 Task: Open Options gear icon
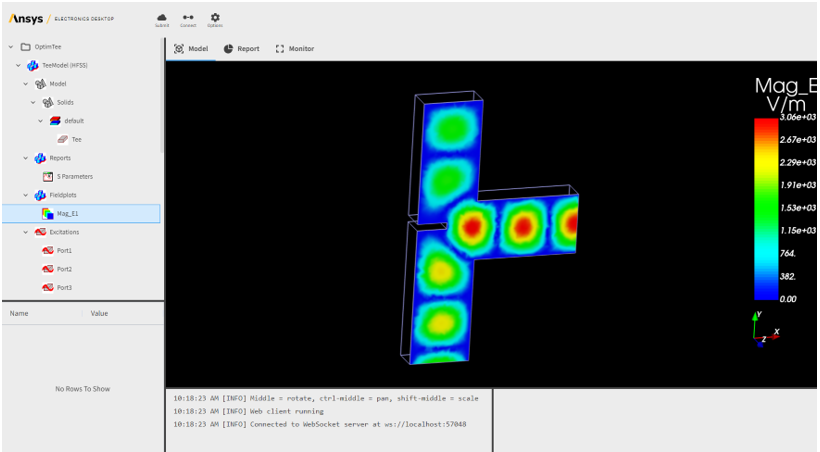click(x=215, y=17)
